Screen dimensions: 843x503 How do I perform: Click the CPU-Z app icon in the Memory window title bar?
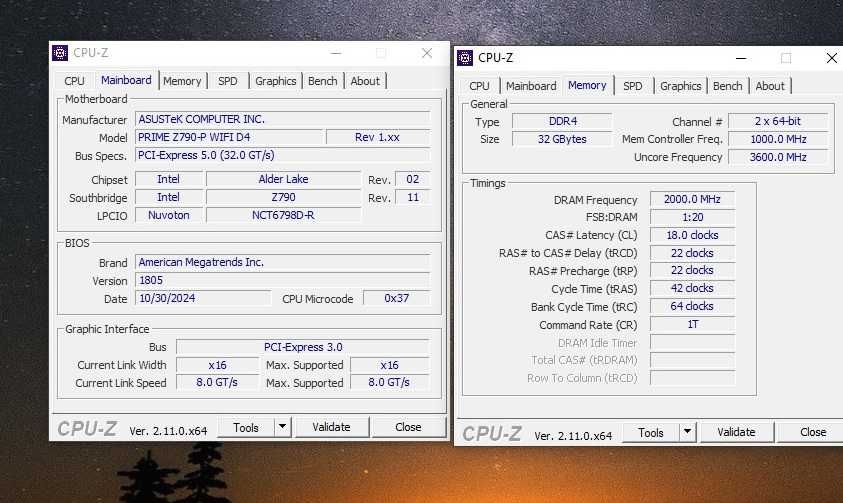coord(465,58)
